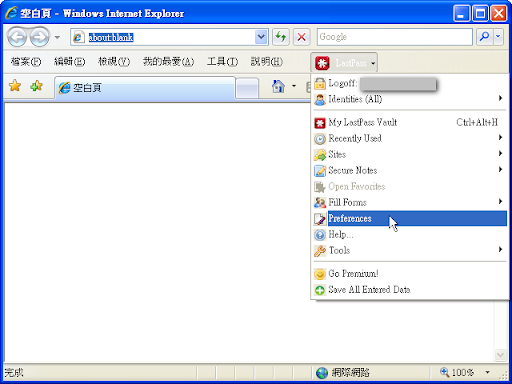The image size is (512, 384).
Task: Open the Sites submenu
Action: [410, 154]
